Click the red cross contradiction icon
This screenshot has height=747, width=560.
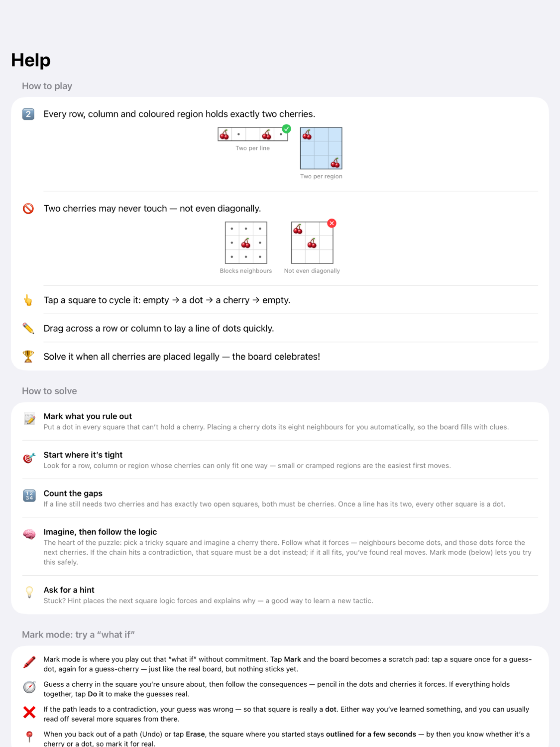[x=29, y=712]
